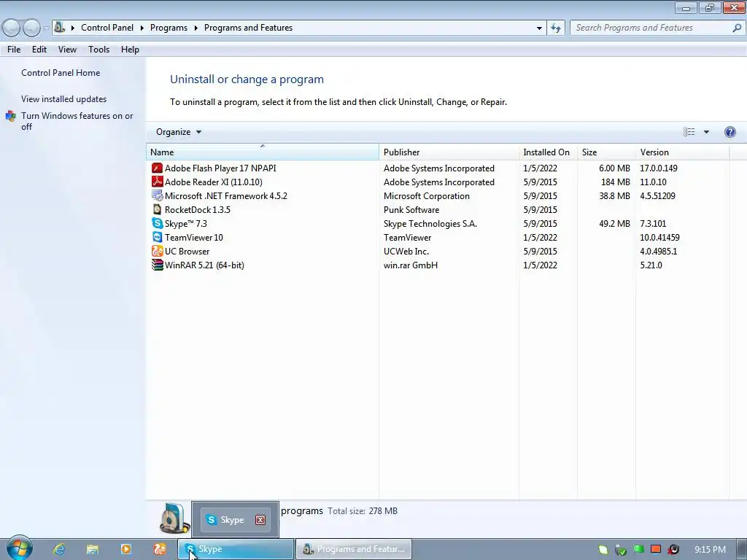Click the UC Browser list icon
747x560 pixels.
[x=157, y=251]
